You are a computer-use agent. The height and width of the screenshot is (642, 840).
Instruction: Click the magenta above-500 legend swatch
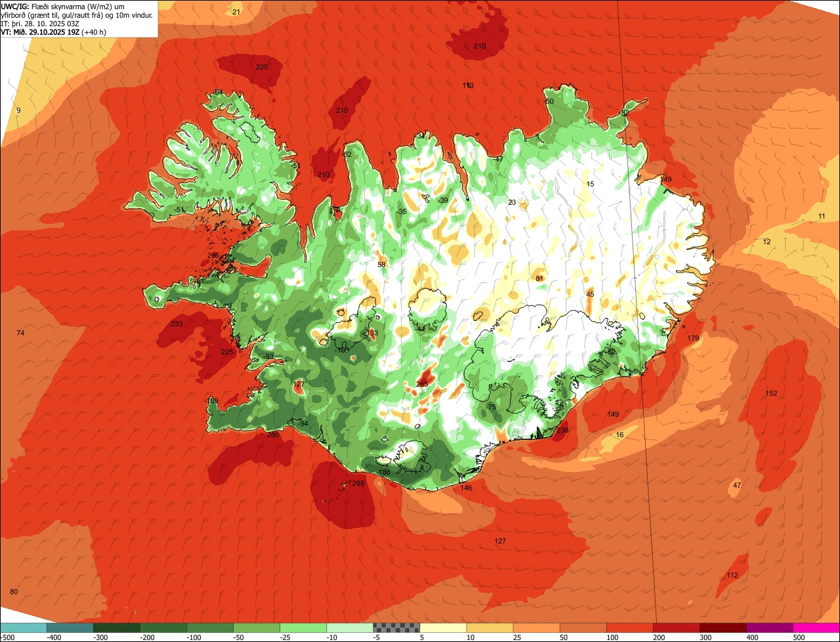[816, 628]
